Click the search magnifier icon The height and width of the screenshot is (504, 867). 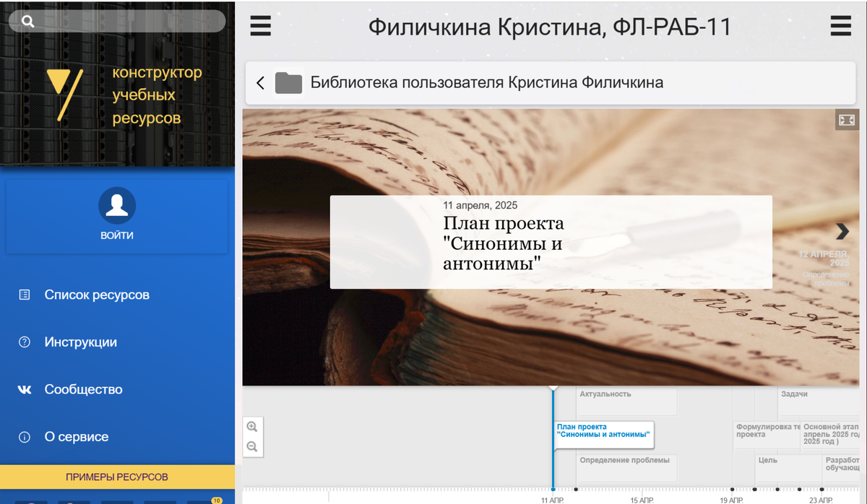pos(28,22)
